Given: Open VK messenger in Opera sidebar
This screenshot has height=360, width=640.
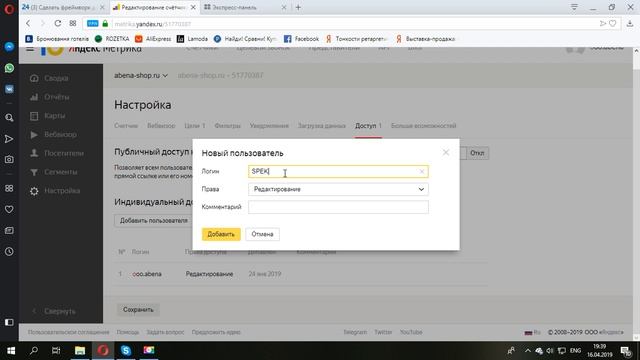Looking at the screenshot, I should (9, 89).
